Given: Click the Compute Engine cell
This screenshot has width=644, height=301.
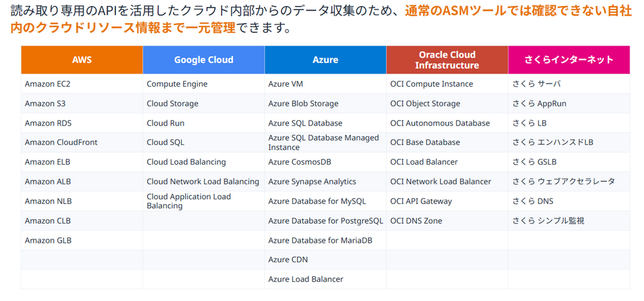Looking at the screenshot, I should tap(204, 84).
